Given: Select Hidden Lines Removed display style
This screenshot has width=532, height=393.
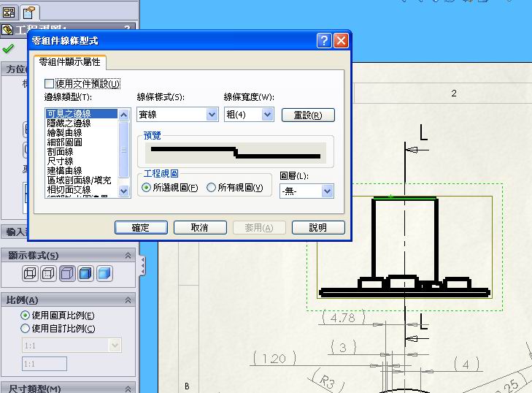Looking at the screenshot, I should pyautogui.click(x=67, y=273).
